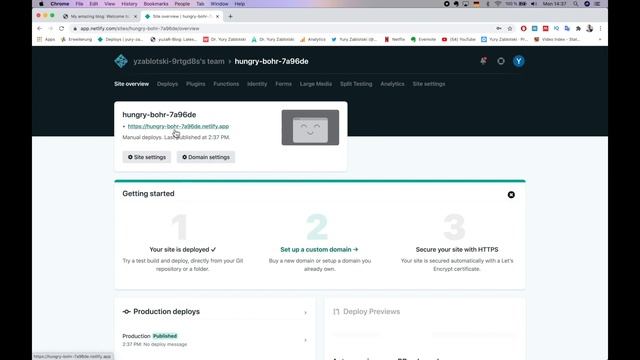This screenshot has height=360, width=640.
Task: Open the notifications bell icon
Action: click(x=483, y=61)
